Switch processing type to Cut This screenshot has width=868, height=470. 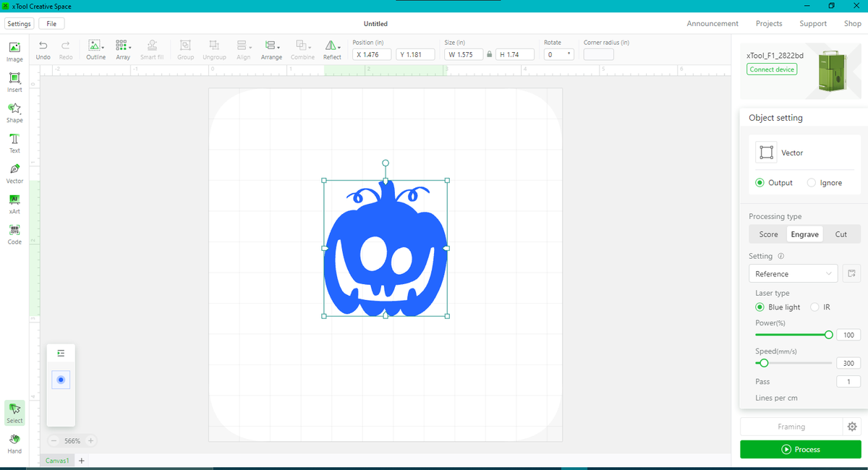coord(841,234)
